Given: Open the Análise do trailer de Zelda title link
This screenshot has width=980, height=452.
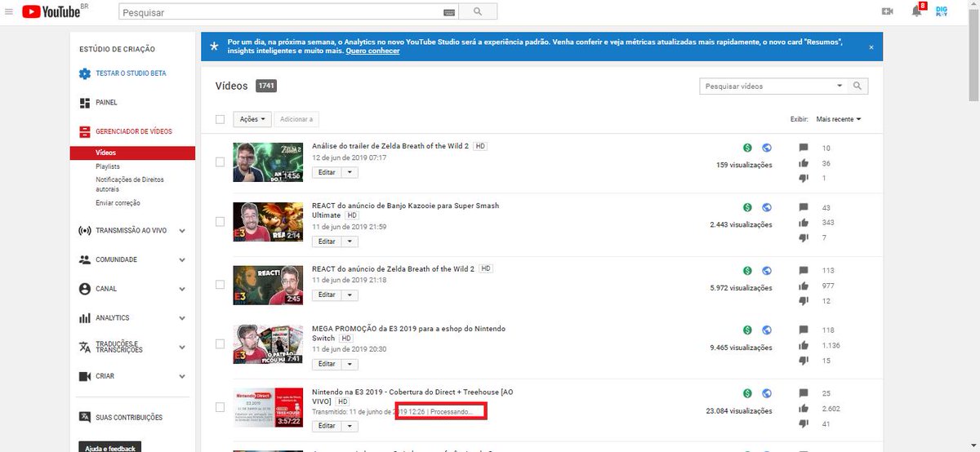Looking at the screenshot, I should 390,146.
